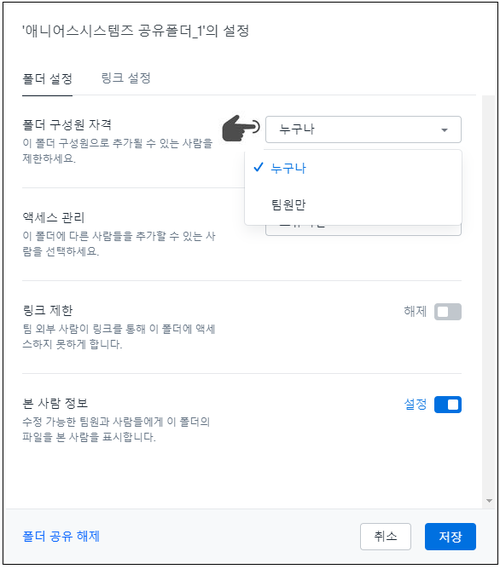Click the 취소 button
This screenshot has width=500, height=569.
(385, 536)
